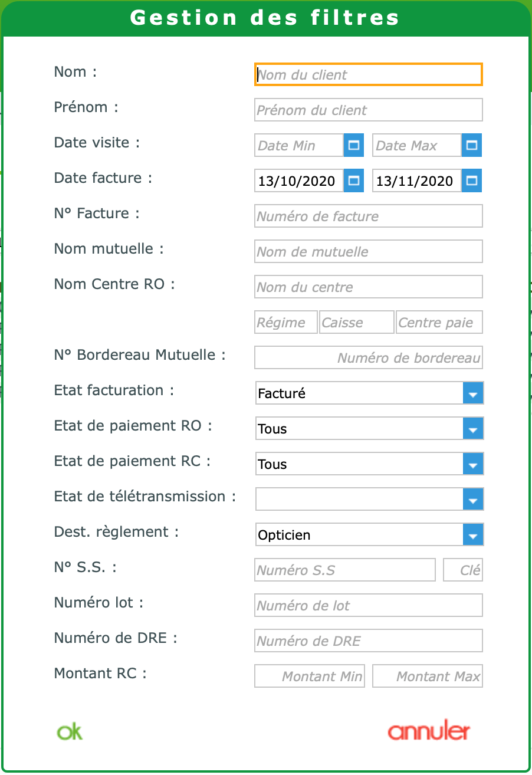Cancel filters with the annuler button
532x775 pixels.
(429, 732)
